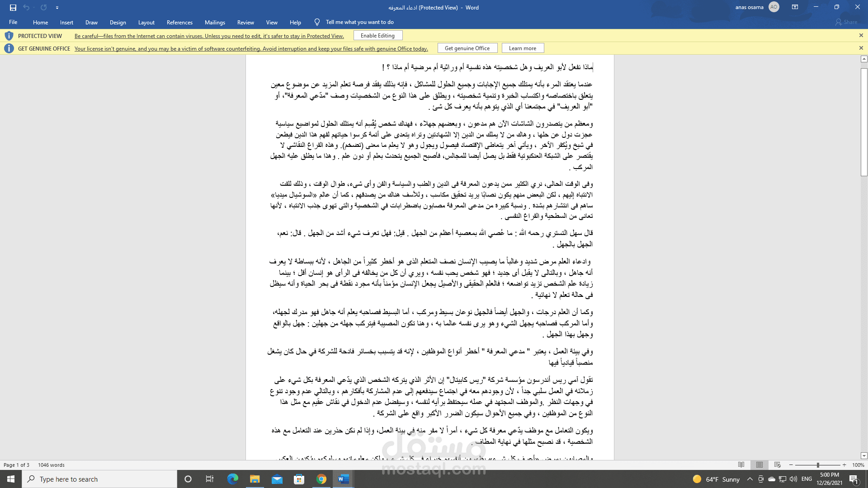
Task: Click the zoom out minus button
Action: click(x=791, y=465)
